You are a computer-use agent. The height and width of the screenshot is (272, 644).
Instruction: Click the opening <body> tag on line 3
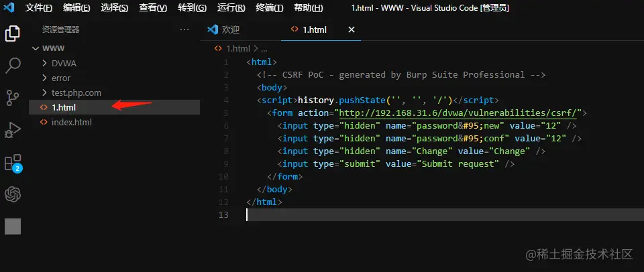coord(272,87)
